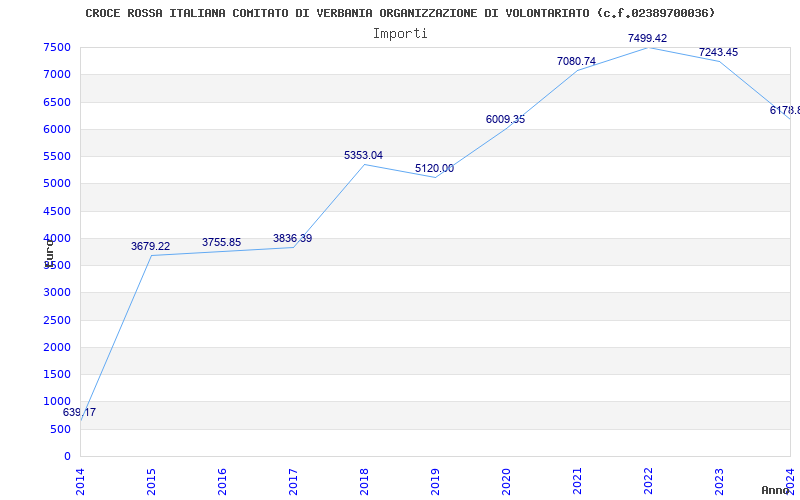This screenshot has width=800, height=500.
Task: Click the 2021 x-axis year label
Action: [576, 482]
